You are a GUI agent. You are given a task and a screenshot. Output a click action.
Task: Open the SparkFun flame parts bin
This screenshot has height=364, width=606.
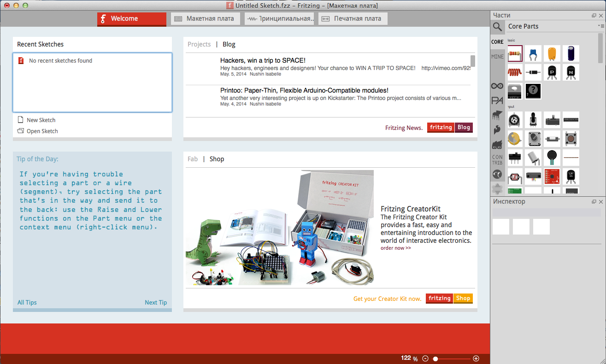pos(497,130)
